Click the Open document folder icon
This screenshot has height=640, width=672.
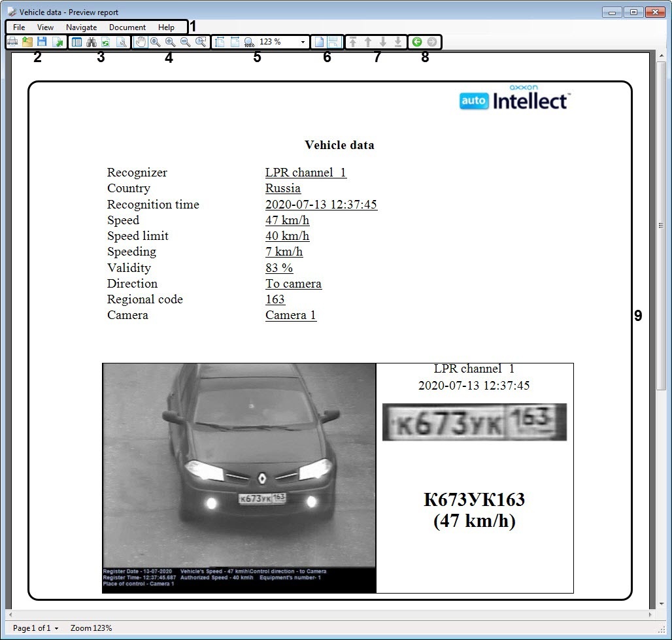point(27,42)
